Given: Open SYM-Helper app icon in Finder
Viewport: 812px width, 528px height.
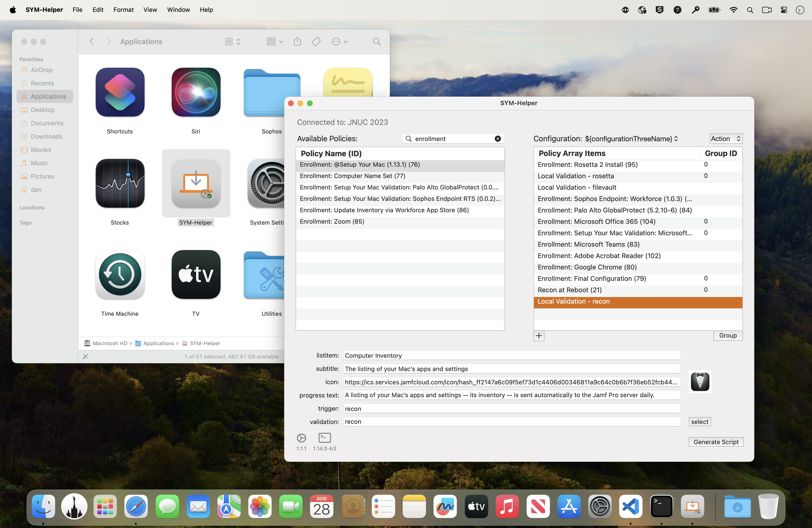Looking at the screenshot, I should tap(196, 184).
